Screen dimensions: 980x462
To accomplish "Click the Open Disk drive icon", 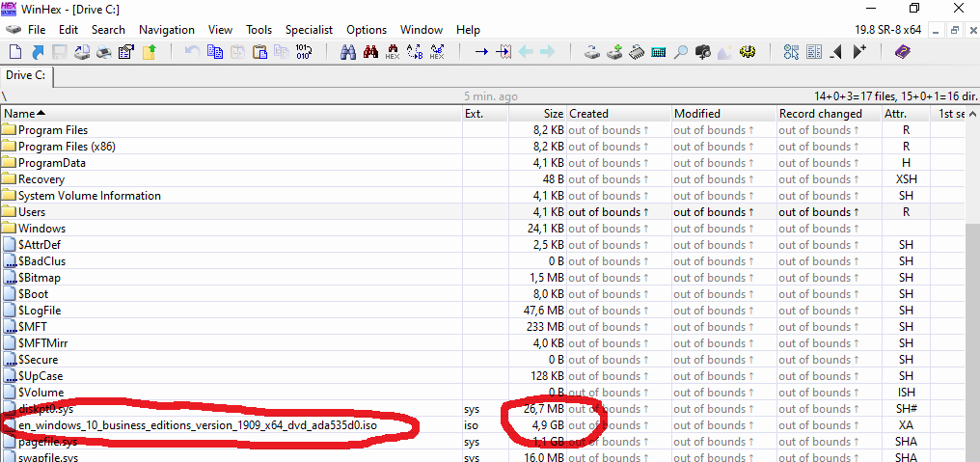I will (592, 52).
